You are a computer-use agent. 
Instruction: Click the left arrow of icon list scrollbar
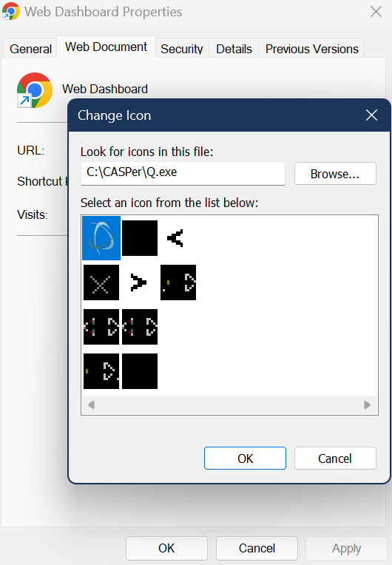coord(92,405)
